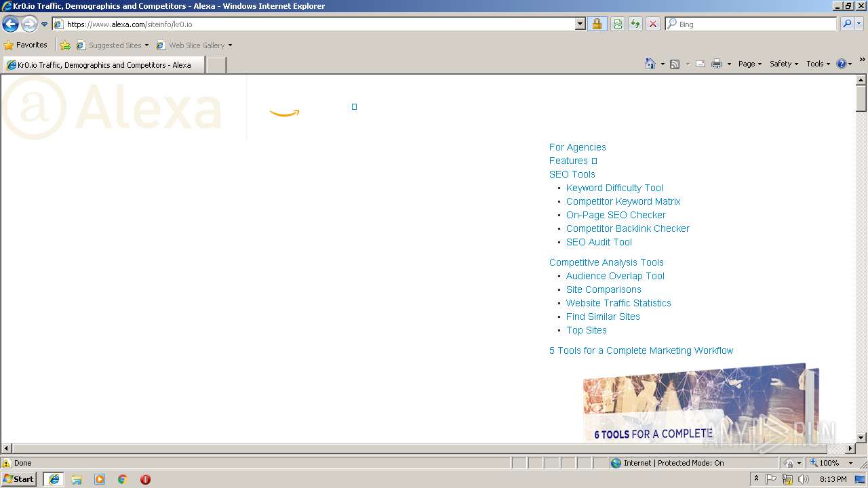Viewport: 868px width, 488px height.
Task: Open the Page menu
Action: click(x=749, y=64)
